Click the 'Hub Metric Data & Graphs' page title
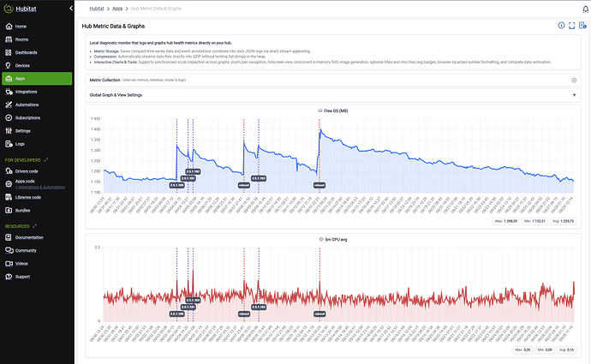Viewport: 591px width, 364px height. pyautogui.click(x=113, y=26)
